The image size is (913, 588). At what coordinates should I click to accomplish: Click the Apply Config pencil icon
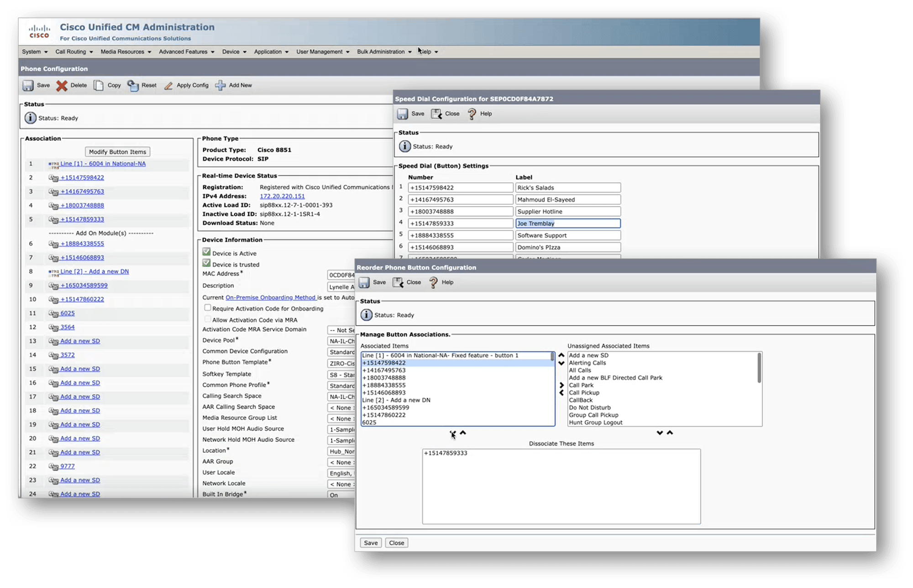click(168, 86)
